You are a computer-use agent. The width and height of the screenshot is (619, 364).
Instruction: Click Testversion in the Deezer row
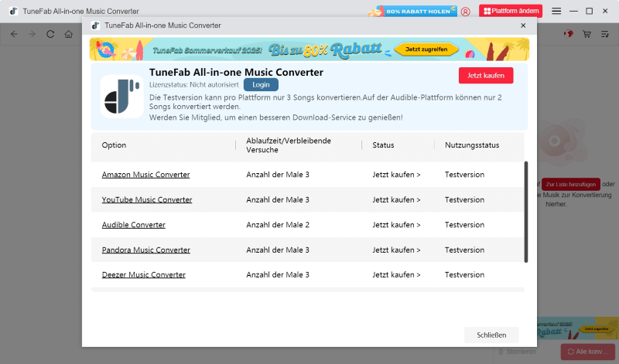(x=464, y=275)
